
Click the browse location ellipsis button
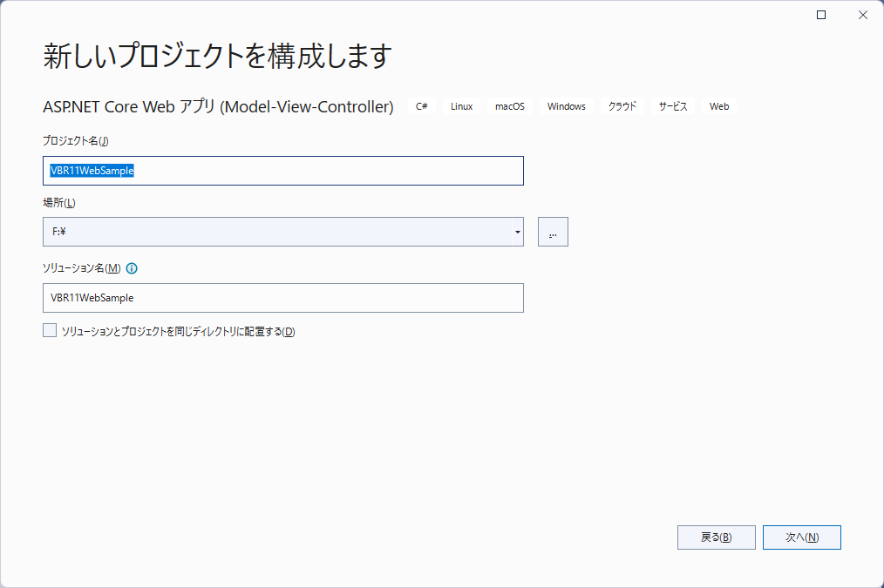click(553, 232)
